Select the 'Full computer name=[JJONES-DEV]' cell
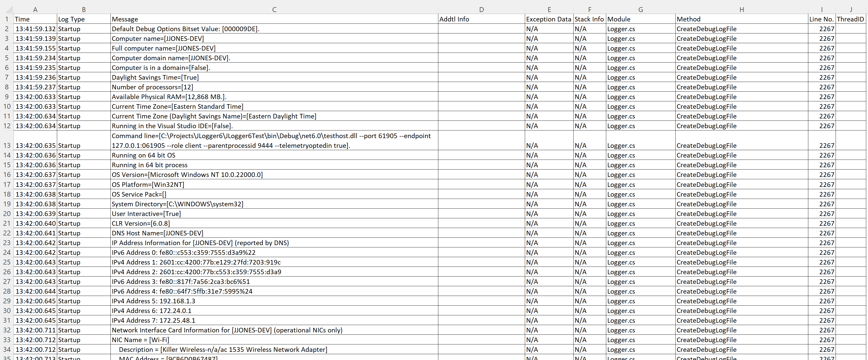The width and height of the screenshot is (868, 360). click(x=274, y=48)
